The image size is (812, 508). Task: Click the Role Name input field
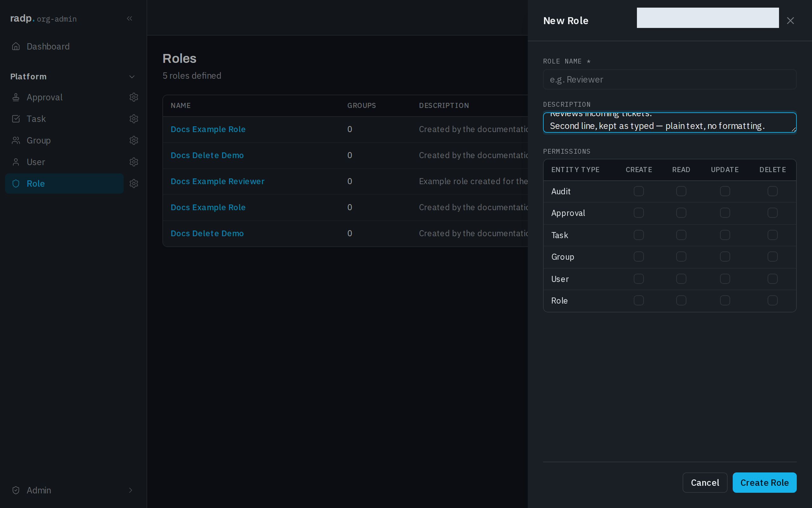point(669,80)
